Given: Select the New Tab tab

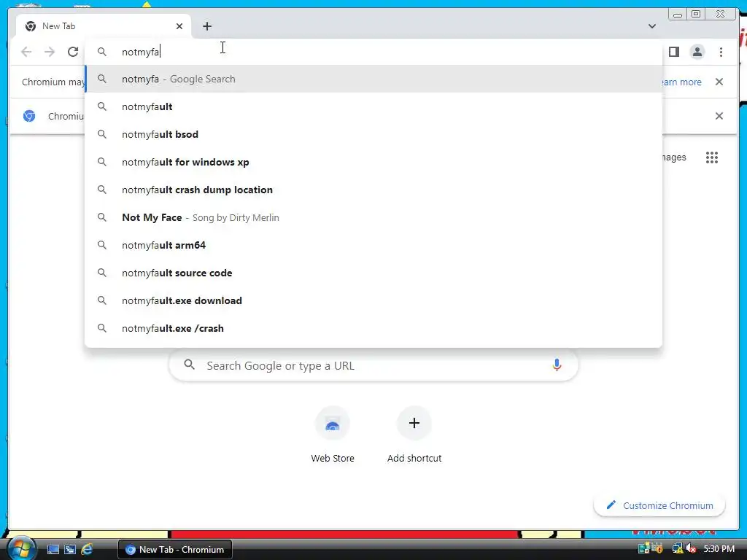Looking at the screenshot, I should [x=104, y=26].
